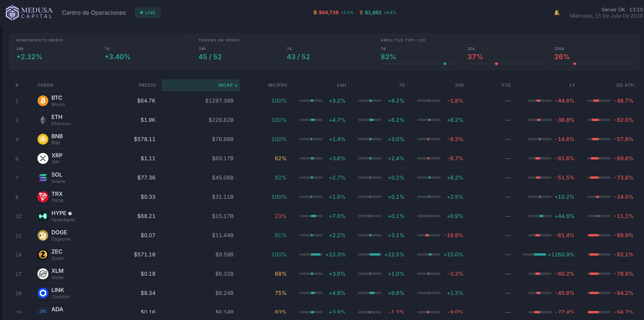Click the Solana token icon
This screenshot has width=644, height=320.
43,177
